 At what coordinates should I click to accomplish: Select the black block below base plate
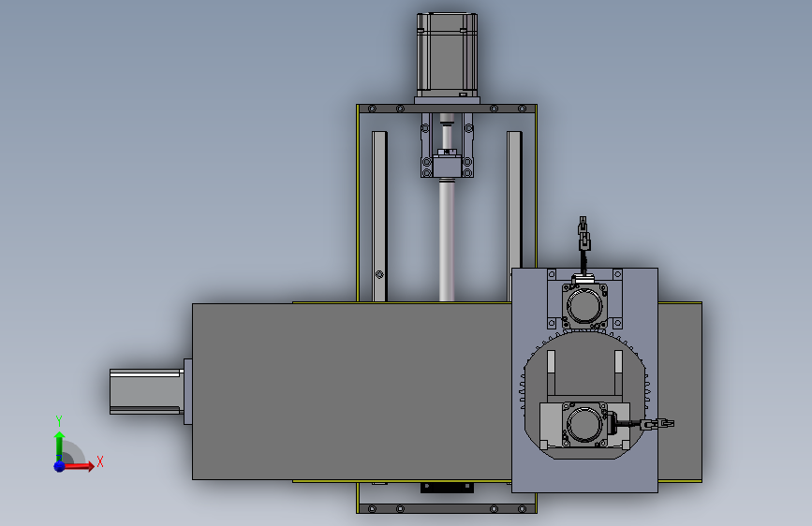coord(447,488)
